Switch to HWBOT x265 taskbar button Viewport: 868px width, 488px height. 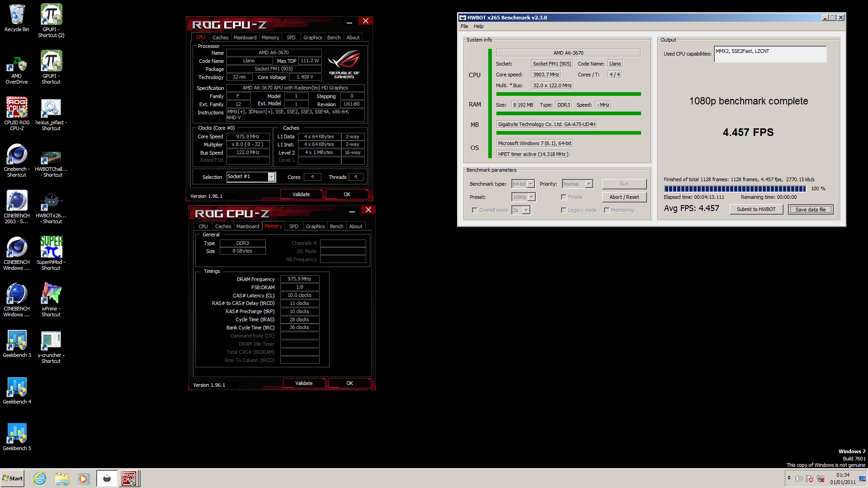coord(107,479)
